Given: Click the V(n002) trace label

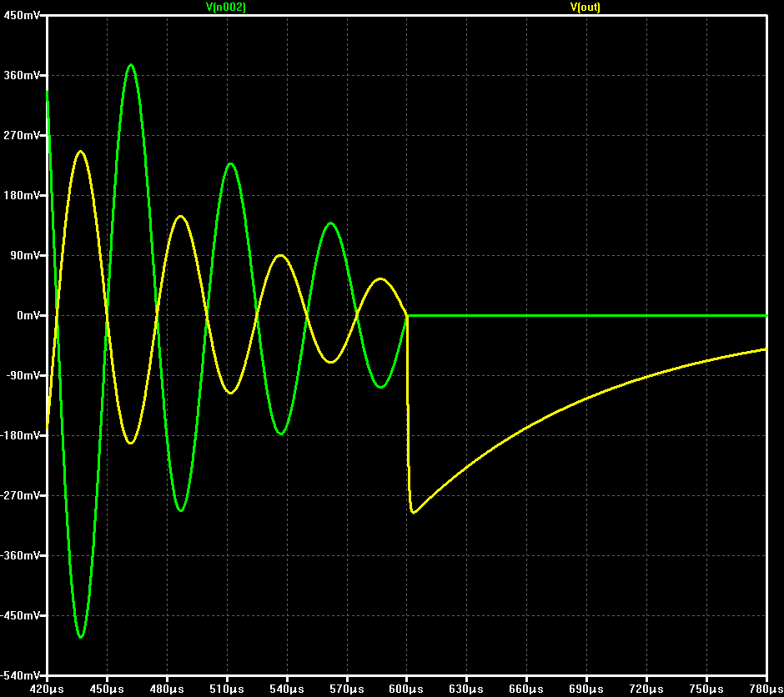Looking at the screenshot, I should click(226, 7).
